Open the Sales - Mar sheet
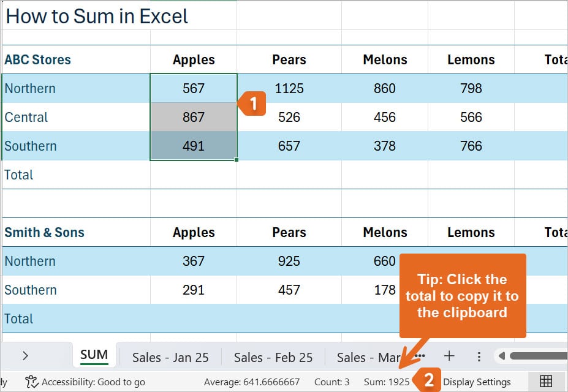Screen dimensions: 568x392 coord(368,356)
